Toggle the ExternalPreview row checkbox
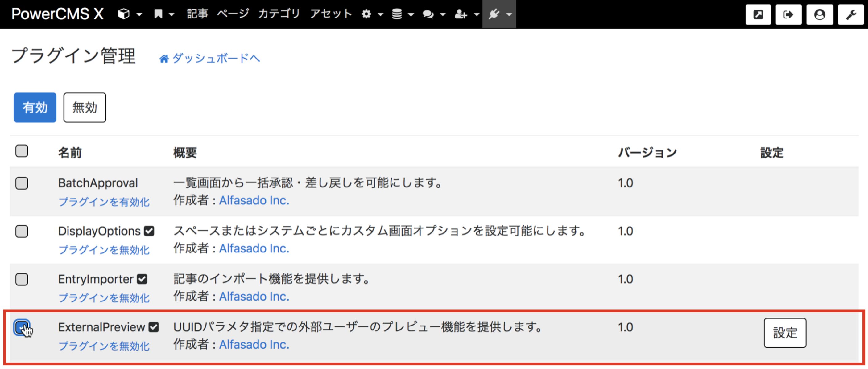This screenshot has height=369, width=868. click(22, 327)
